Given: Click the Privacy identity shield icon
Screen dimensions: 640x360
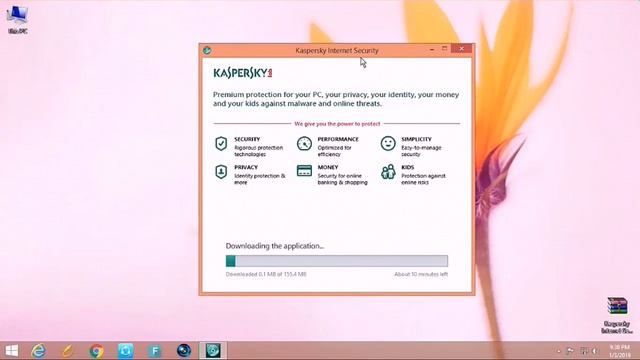Looking at the screenshot, I should coord(221,172).
